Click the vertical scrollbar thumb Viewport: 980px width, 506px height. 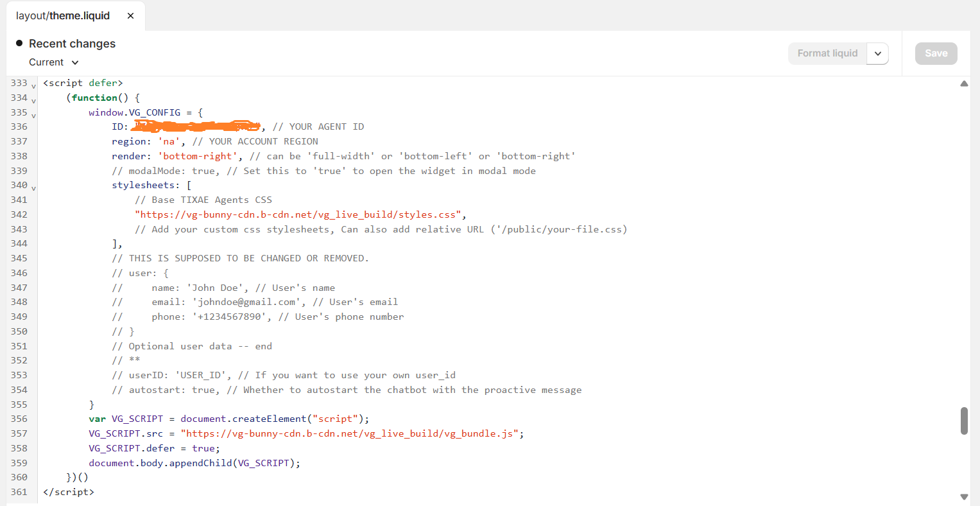964,421
